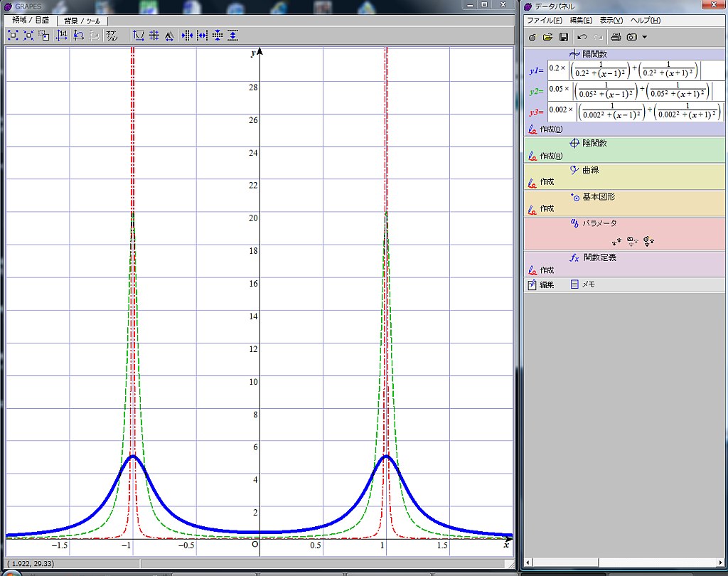Click the camera snapshot icon
The image size is (728, 576).
pos(631,36)
